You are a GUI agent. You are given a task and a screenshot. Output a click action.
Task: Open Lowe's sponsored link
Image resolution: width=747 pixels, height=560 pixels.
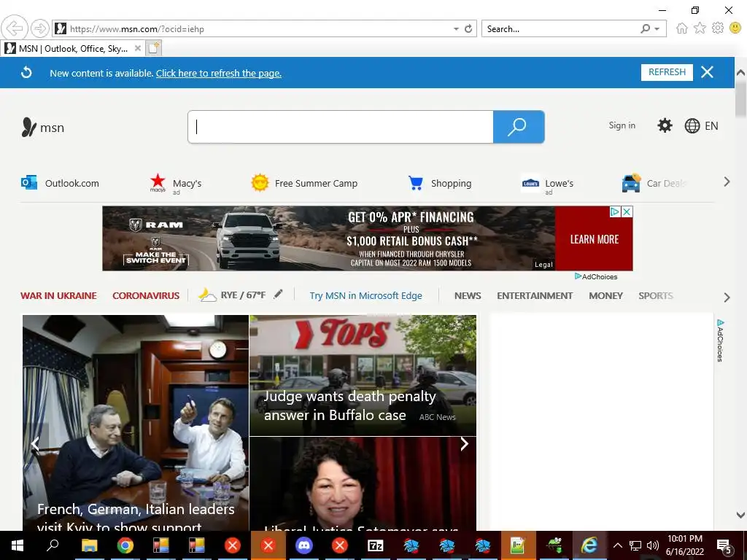[x=547, y=184]
